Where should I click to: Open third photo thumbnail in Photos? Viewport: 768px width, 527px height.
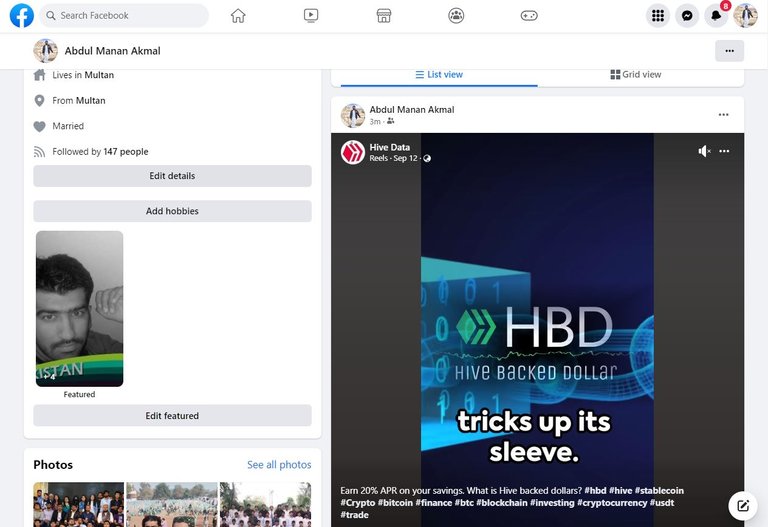click(265, 504)
